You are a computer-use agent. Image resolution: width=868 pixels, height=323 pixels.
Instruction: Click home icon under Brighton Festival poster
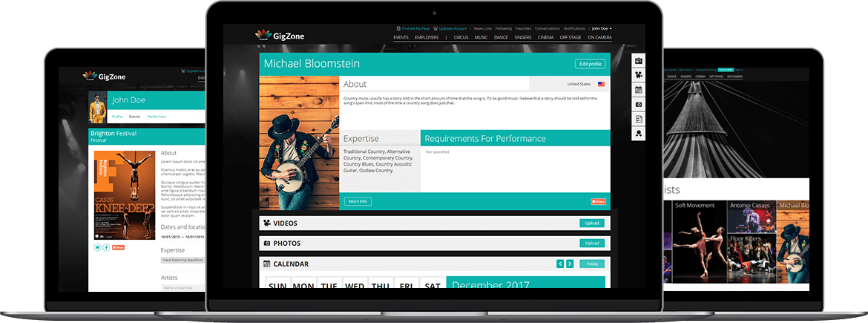97,248
